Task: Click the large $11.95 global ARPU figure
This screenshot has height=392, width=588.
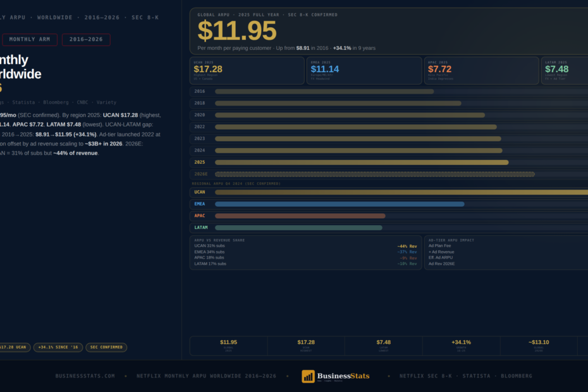Action: (x=236, y=31)
